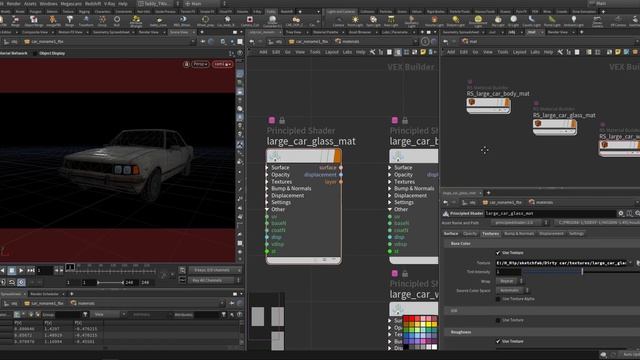Toggle pink flag on large_car_glass_mat node
The width and height of the screenshot is (640, 360).
pos(272,120)
